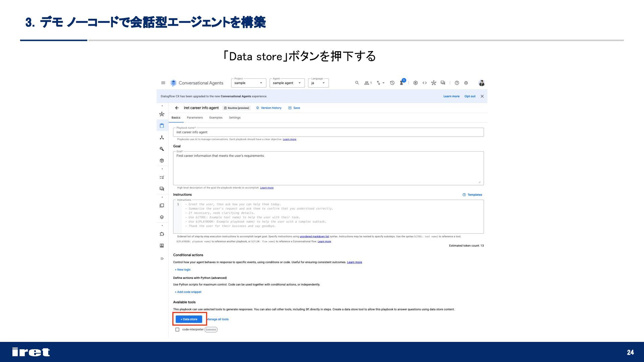
Task: Open pending tasks hourglass icon with badge
Action: pos(402,82)
